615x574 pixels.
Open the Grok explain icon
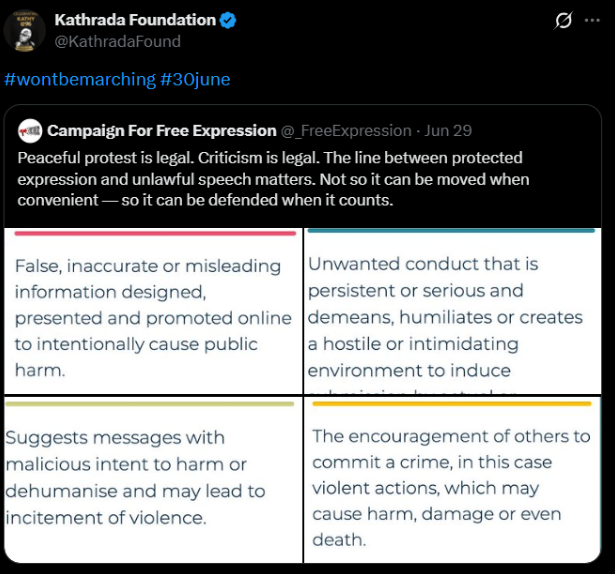coord(563,20)
